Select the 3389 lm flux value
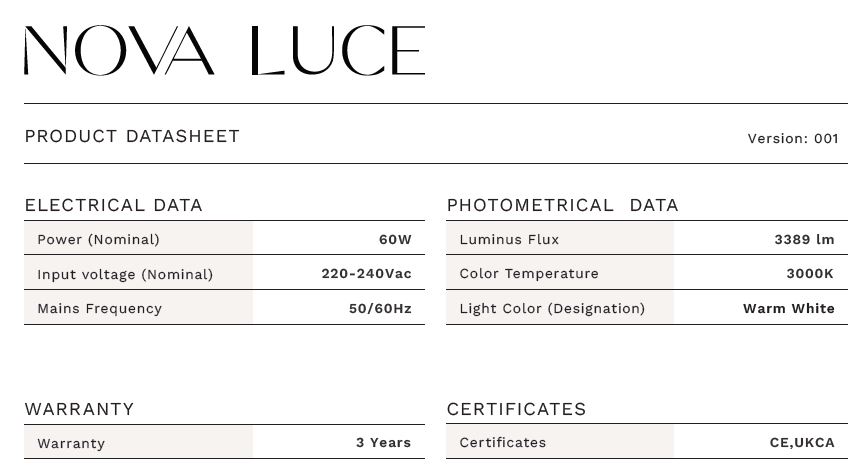This screenshot has width=863, height=476. pyautogui.click(x=804, y=239)
